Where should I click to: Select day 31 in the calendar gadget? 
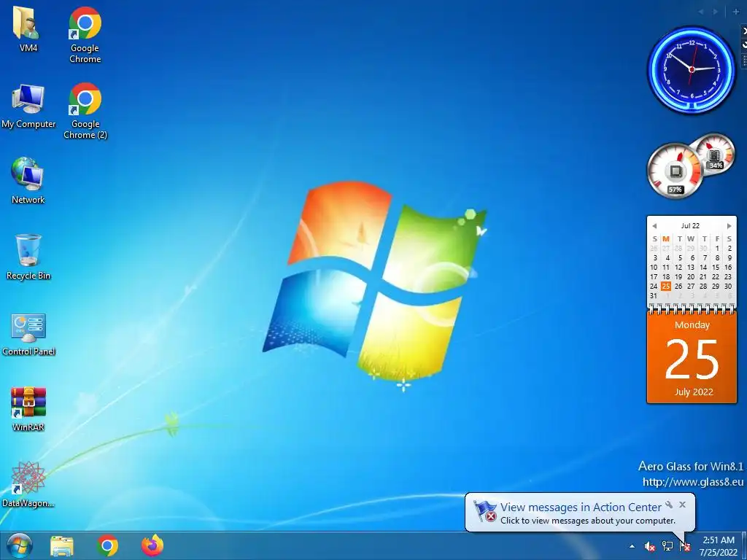click(x=654, y=296)
